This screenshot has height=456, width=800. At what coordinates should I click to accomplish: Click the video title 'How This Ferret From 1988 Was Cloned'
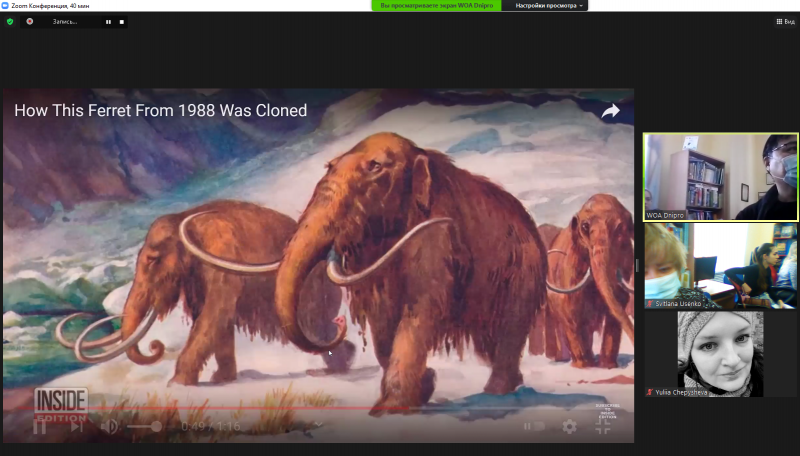pyautogui.click(x=161, y=111)
